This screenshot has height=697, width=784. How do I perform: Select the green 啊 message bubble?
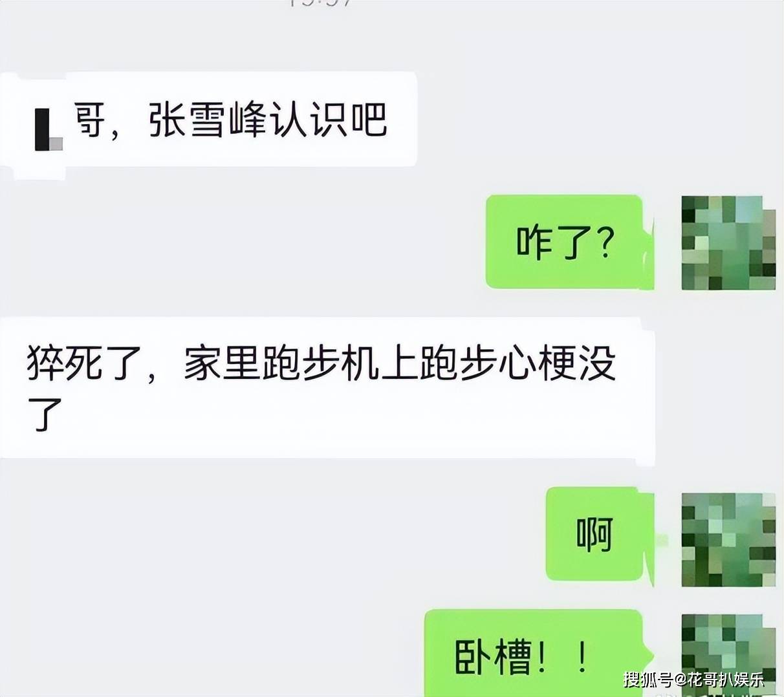tap(600, 534)
